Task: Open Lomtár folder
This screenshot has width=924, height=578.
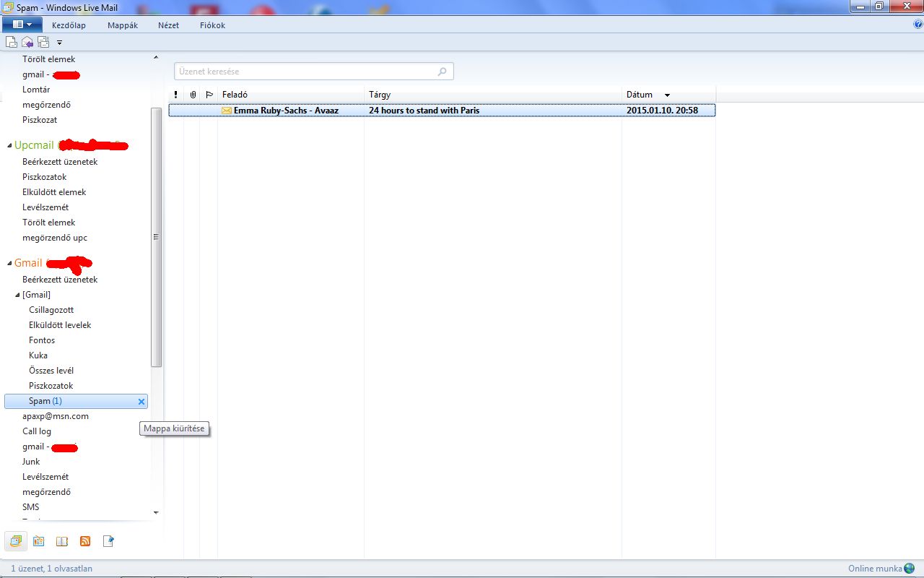Action: point(36,90)
